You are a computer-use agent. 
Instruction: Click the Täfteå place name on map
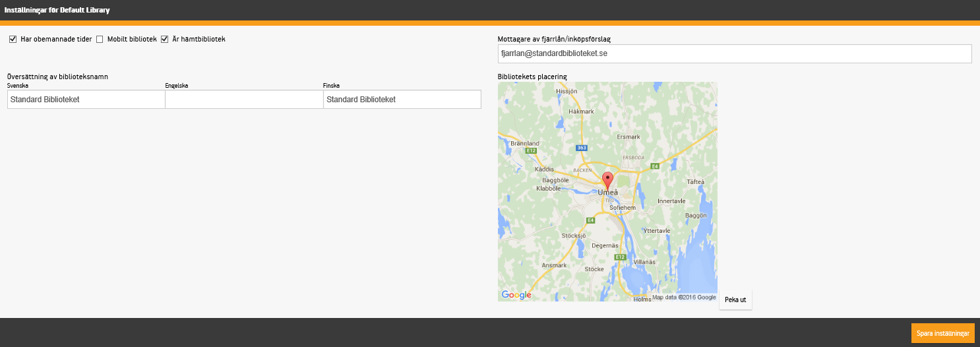coord(695,181)
